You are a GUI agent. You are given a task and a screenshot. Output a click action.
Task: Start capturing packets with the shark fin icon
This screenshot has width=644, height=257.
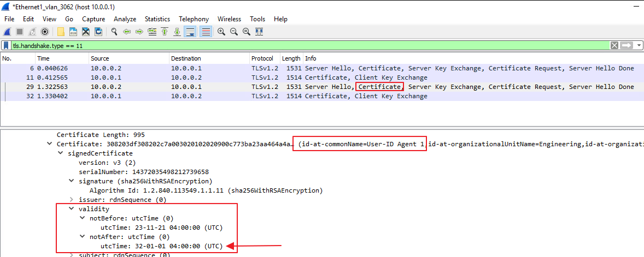(x=7, y=32)
